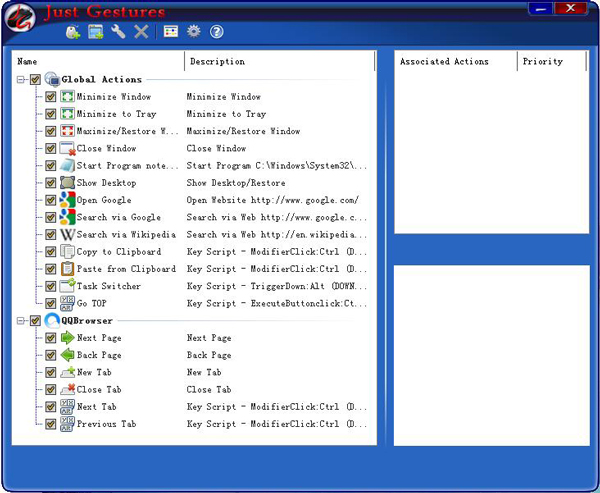Click the add new gesture mouse icon
This screenshot has width=600, height=493.
pyautogui.click(x=73, y=32)
